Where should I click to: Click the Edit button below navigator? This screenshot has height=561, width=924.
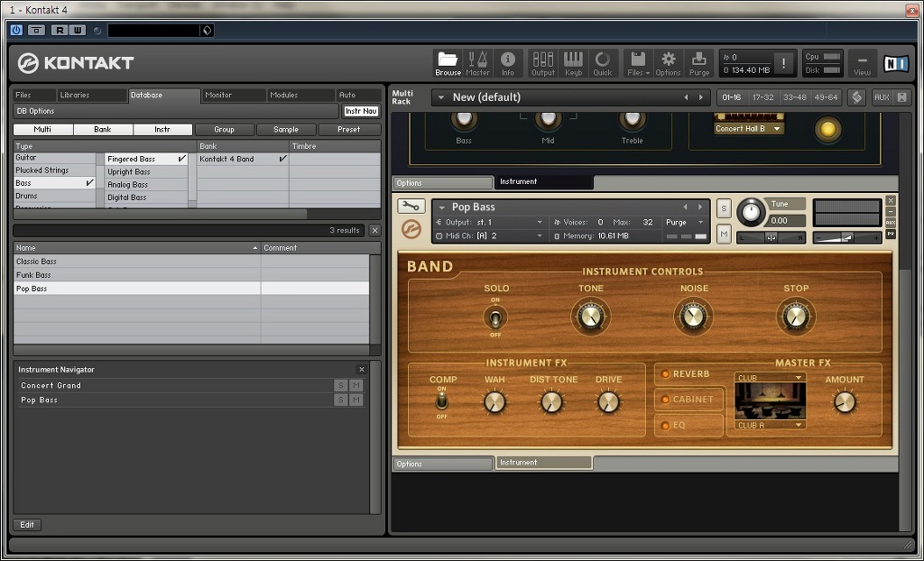click(27, 524)
